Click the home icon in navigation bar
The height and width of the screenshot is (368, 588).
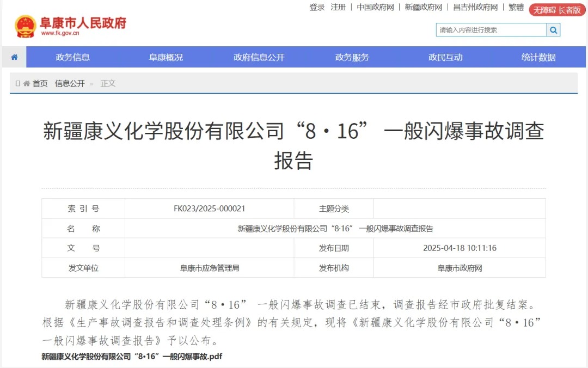(14, 57)
